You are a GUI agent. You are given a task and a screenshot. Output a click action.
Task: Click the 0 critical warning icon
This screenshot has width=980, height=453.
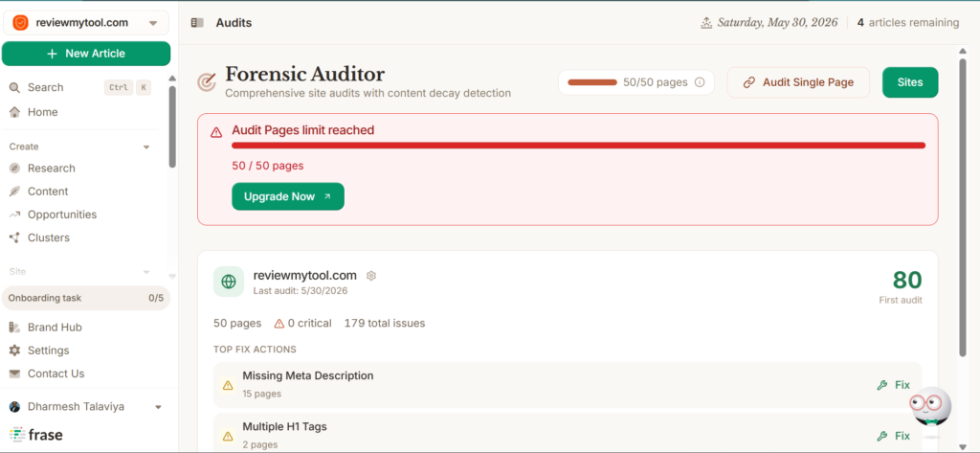[279, 324]
